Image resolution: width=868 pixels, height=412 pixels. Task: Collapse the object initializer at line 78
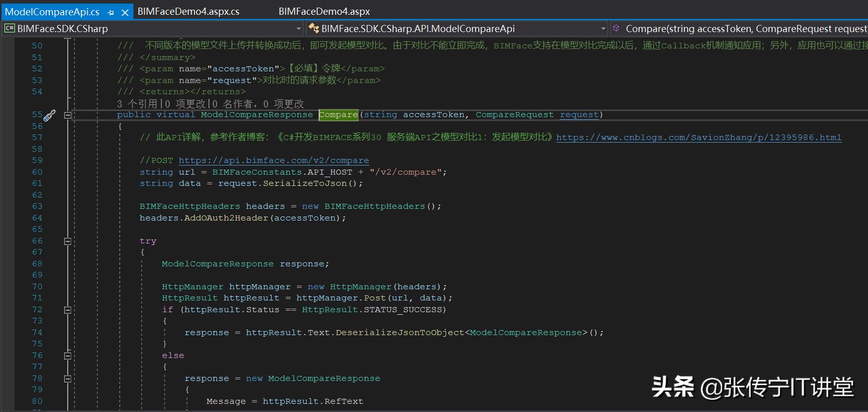pos(67,379)
